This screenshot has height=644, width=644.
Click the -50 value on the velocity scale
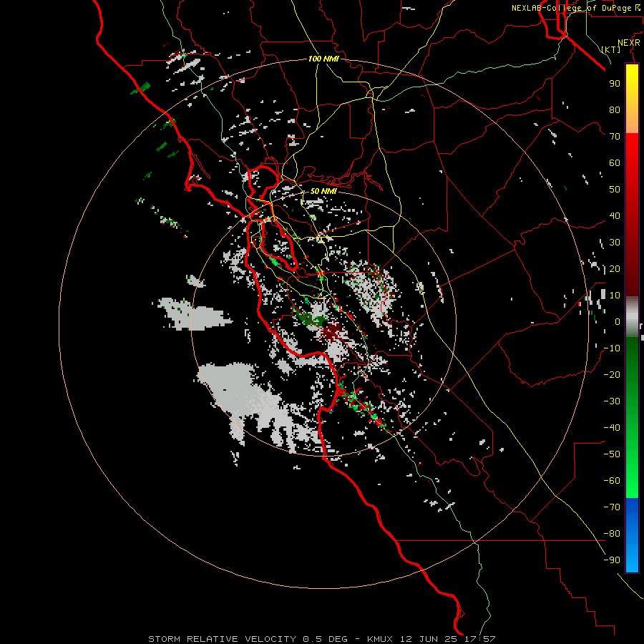612,454
